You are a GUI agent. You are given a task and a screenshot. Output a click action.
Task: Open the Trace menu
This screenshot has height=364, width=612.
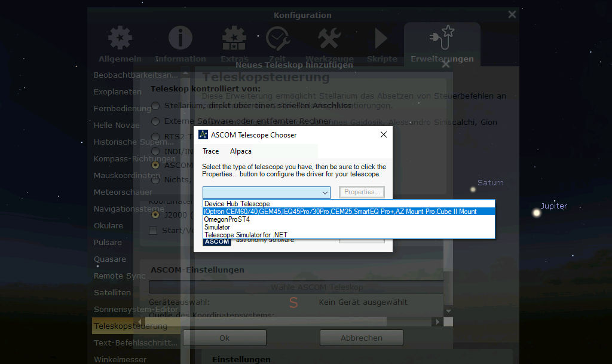click(x=210, y=151)
